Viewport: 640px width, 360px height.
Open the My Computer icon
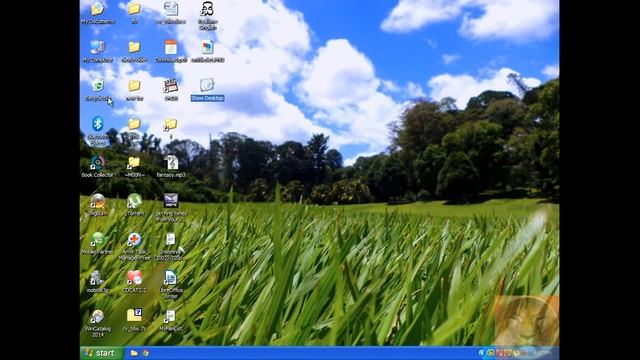tap(98, 47)
